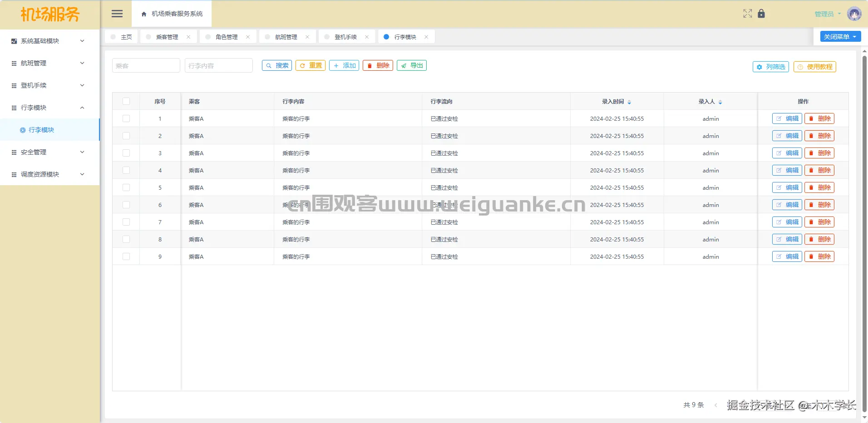Image resolution: width=868 pixels, height=423 pixels.
Task: Click the vertical page scrollbar
Action: click(864, 234)
